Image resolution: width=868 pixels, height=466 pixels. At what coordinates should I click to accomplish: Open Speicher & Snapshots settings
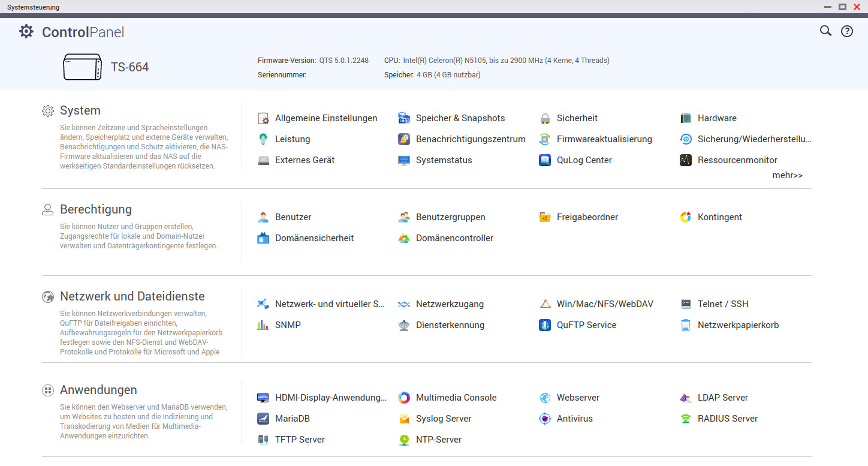coord(460,118)
